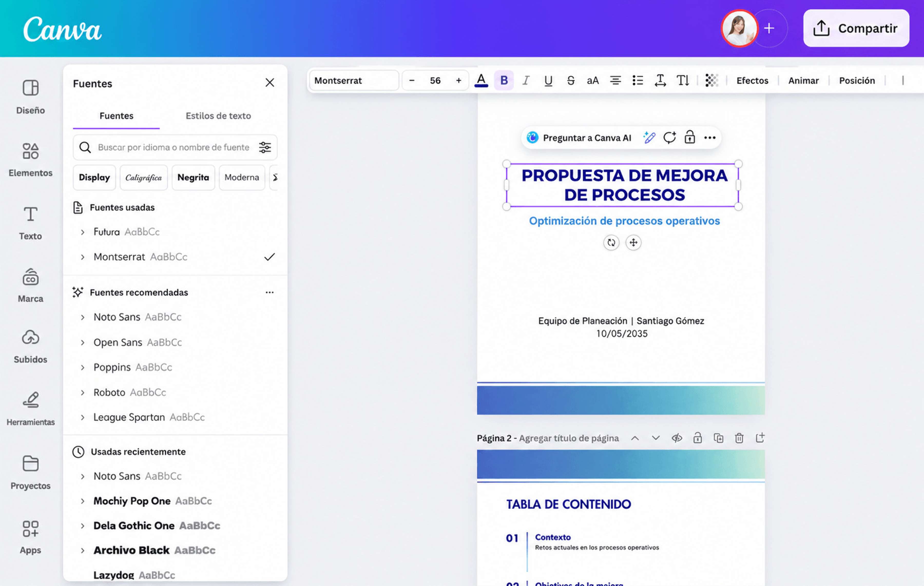
Task: Filter fonts by Caligráfica category
Action: [143, 177]
